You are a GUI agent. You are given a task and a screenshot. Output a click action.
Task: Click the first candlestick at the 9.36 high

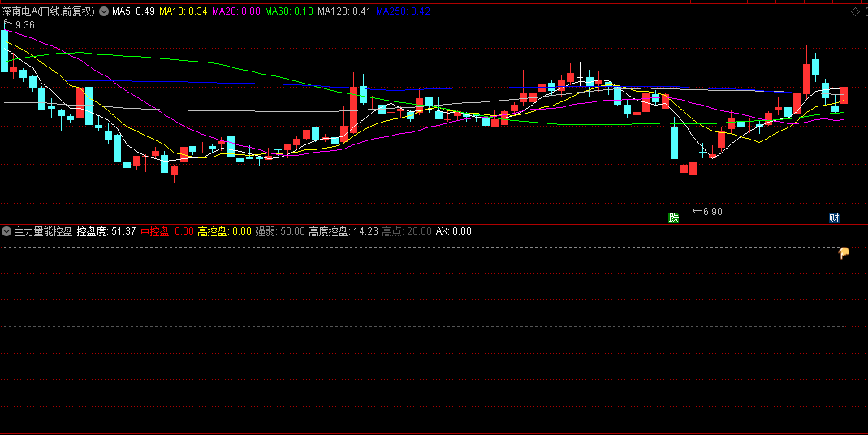tap(4, 51)
